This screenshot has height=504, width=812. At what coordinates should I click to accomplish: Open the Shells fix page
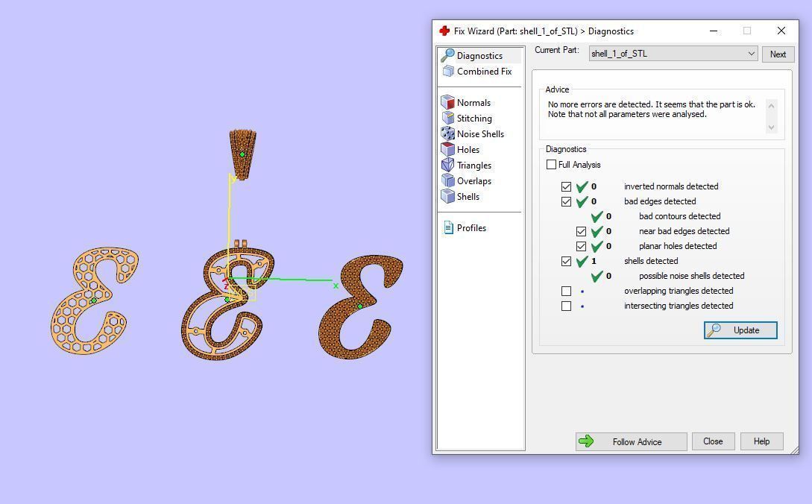(x=468, y=196)
